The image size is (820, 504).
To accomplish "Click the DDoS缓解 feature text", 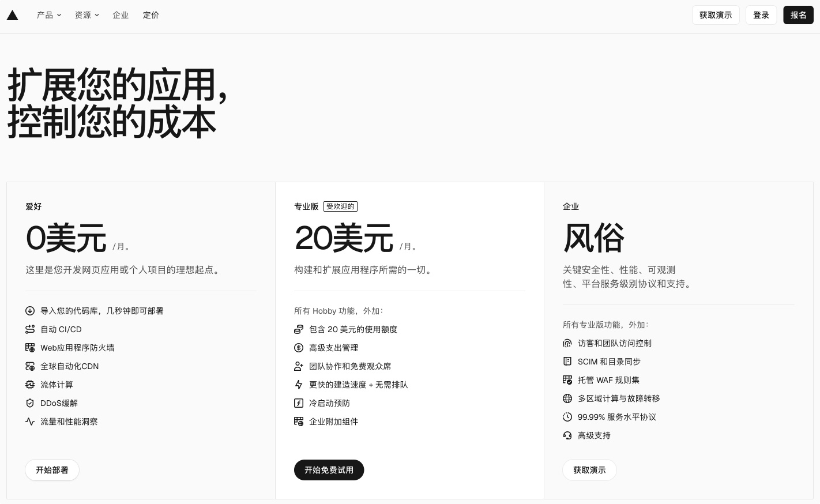I will click(59, 403).
